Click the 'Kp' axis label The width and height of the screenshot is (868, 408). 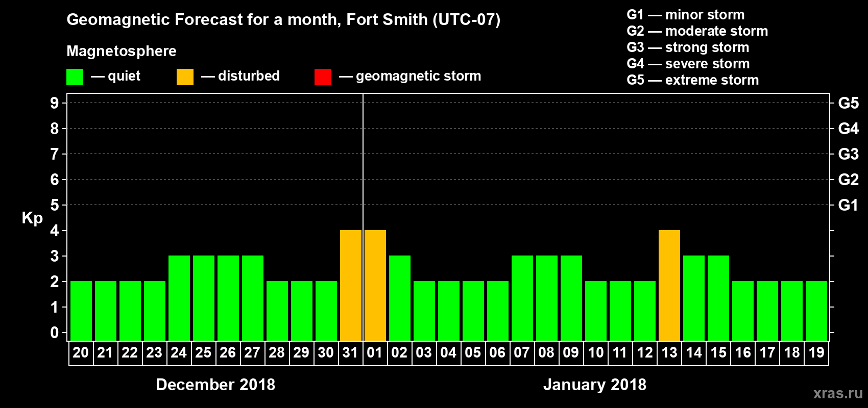click(32, 218)
